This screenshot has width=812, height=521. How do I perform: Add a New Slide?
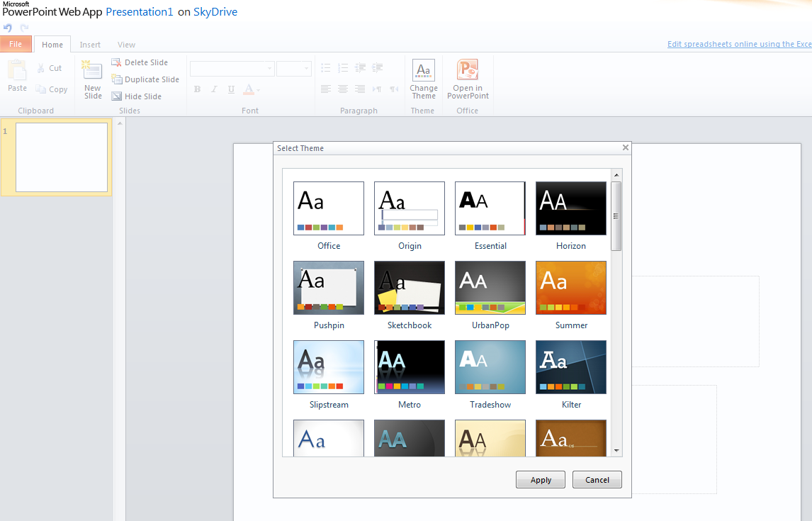pos(93,79)
